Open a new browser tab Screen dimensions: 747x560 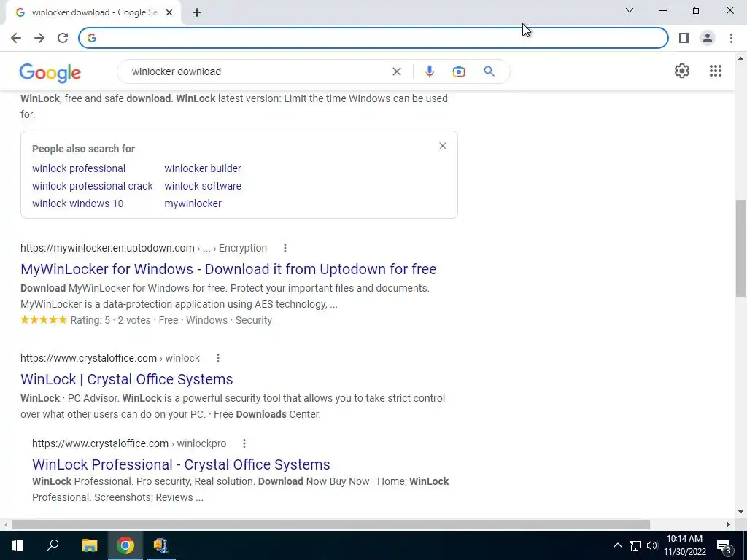[197, 12]
